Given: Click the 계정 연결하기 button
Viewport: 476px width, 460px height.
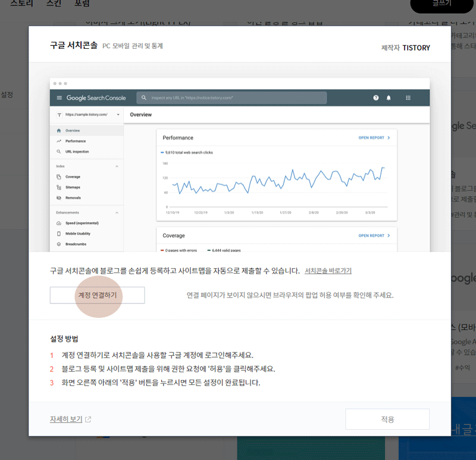Looking at the screenshot, I should pyautogui.click(x=97, y=295).
